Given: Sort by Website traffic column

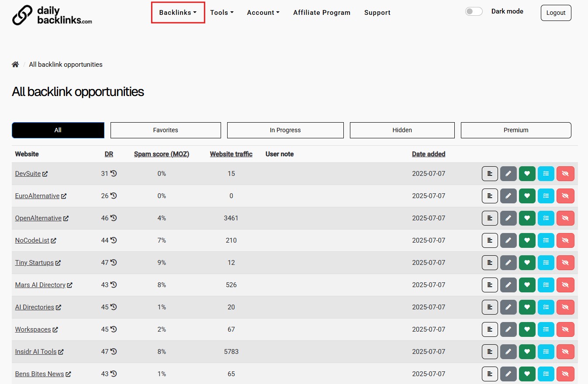Looking at the screenshot, I should (x=231, y=154).
